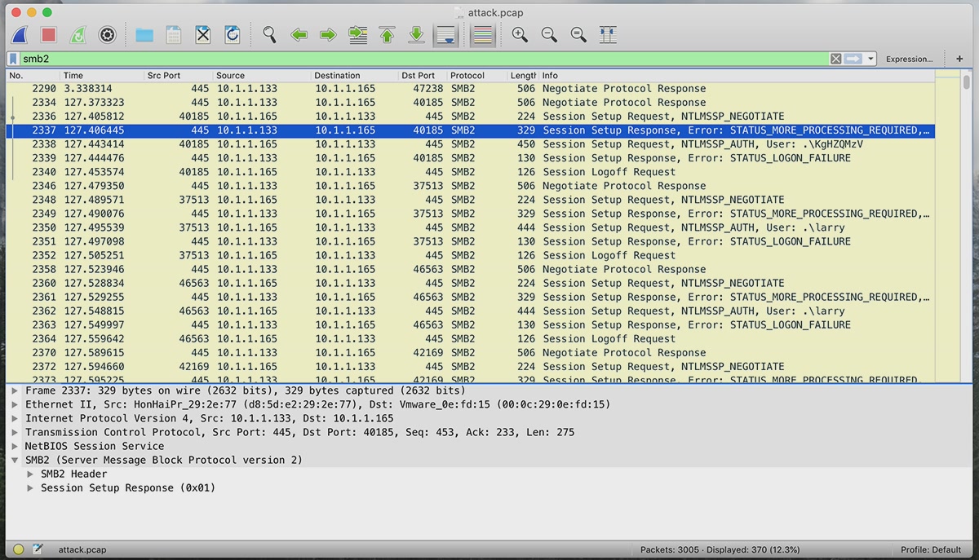Screen dimensions: 979x560
Task: Sort by the Dst Port column header
Action: [423, 76]
